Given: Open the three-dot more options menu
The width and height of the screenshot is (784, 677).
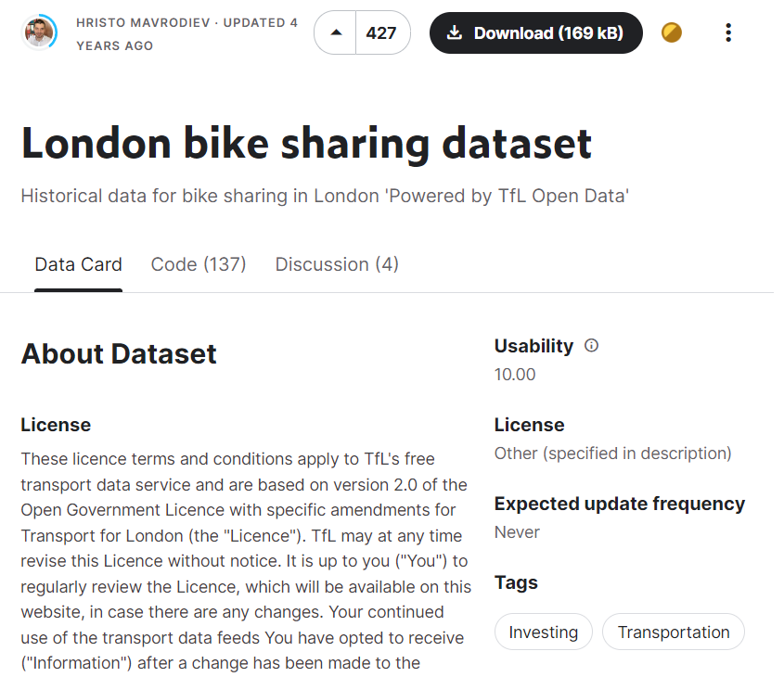Looking at the screenshot, I should tap(728, 33).
